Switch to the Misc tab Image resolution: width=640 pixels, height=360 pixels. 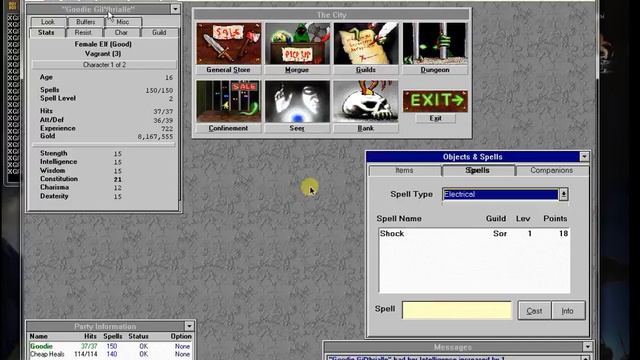[x=123, y=22]
